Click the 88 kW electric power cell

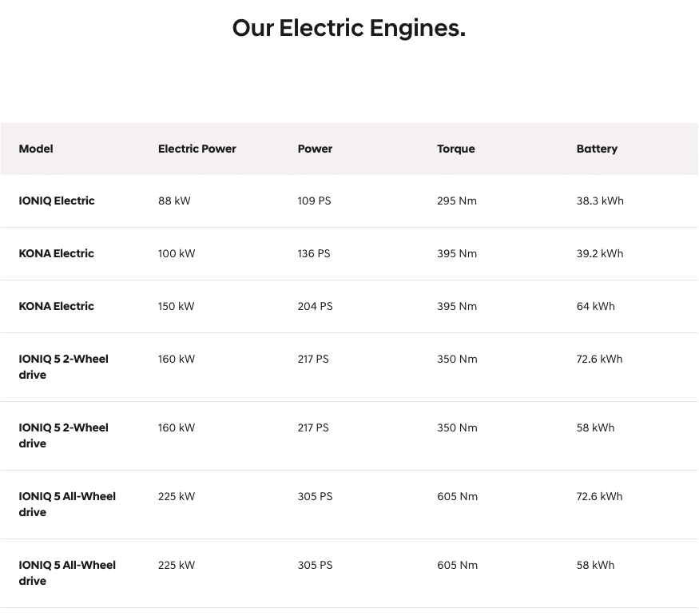(174, 201)
